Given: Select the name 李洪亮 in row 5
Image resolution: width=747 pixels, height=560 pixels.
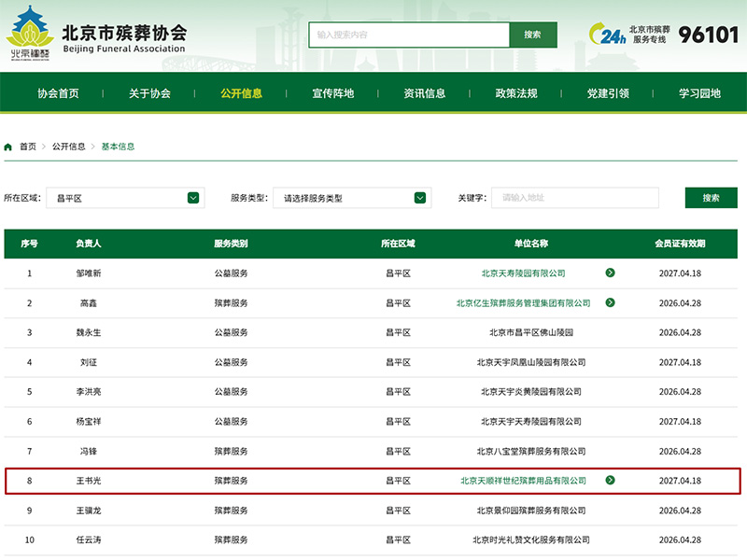Looking at the screenshot, I should pos(89,392).
